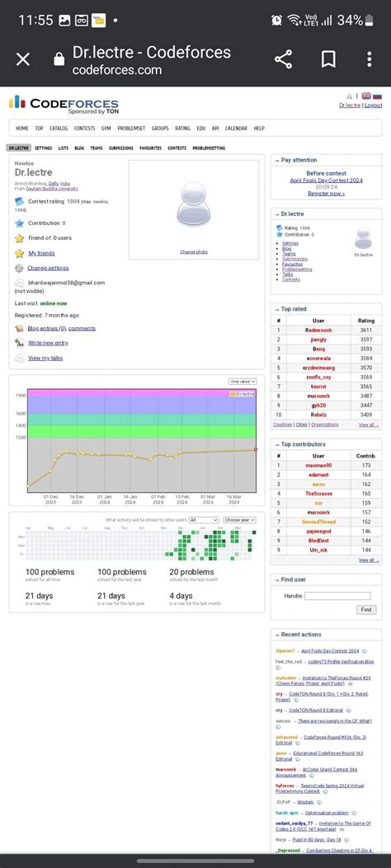
Task: Close the browser tab with X icon
Action: (x=23, y=59)
